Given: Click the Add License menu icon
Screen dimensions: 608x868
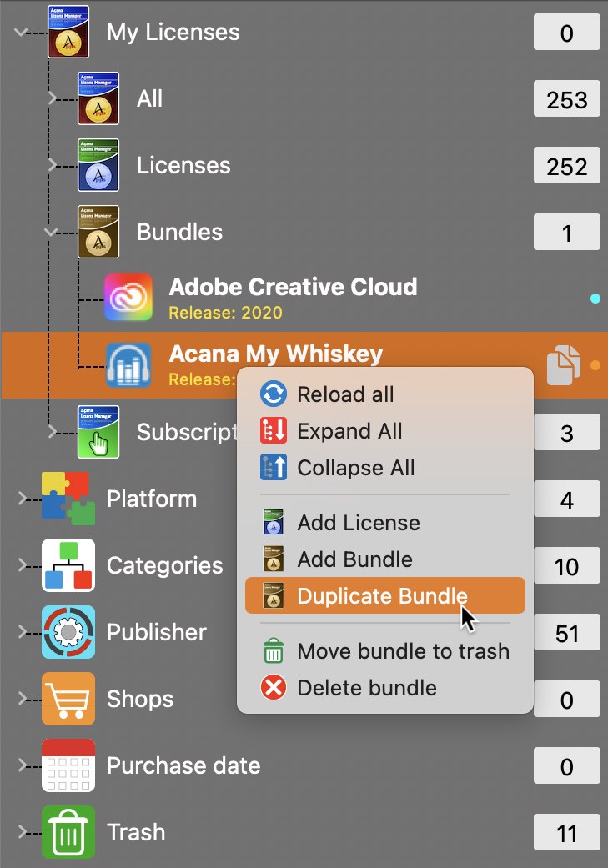Looking at the screenshot, I should point(274,523).
